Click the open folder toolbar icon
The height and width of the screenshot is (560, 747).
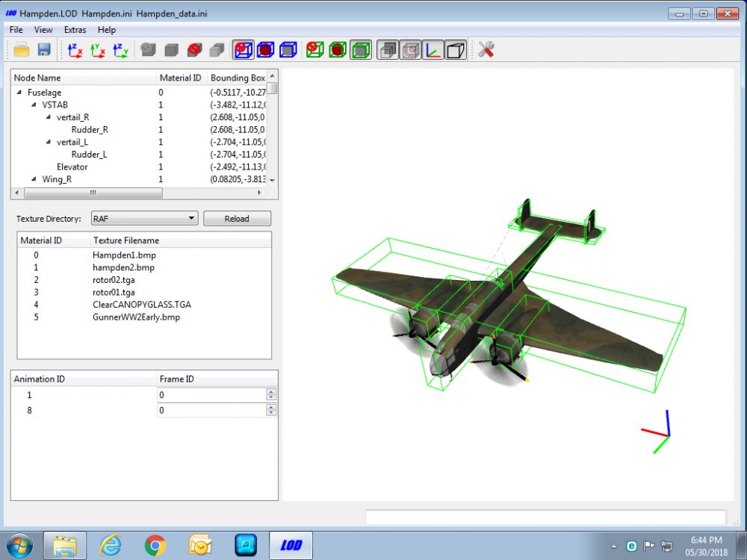click(22, 49)
